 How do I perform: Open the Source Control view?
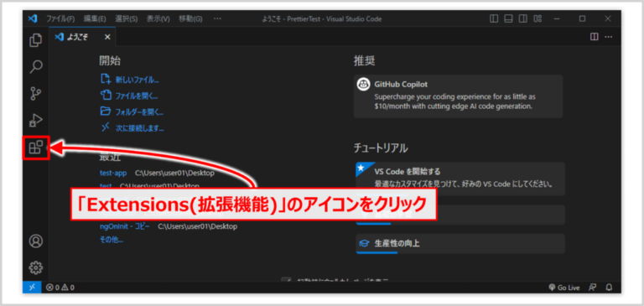point(36,94)
